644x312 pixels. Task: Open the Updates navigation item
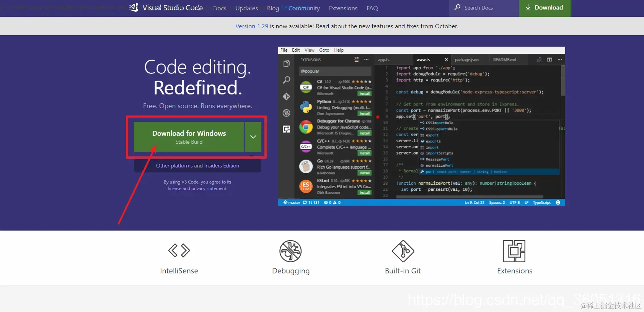tap(247, 8)
